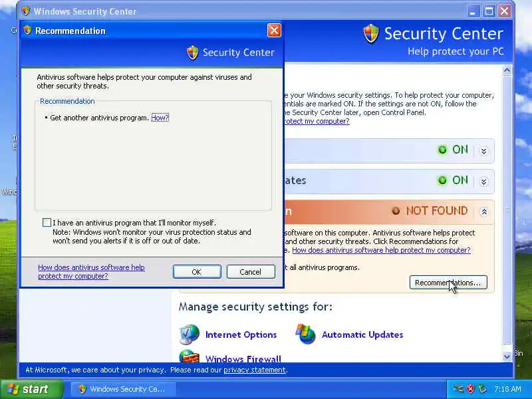Maximize the Windows Security Center window
Image resolution: width=532 pixels, height=399 pixels.
pyautogui.click(x=489, y=11)
